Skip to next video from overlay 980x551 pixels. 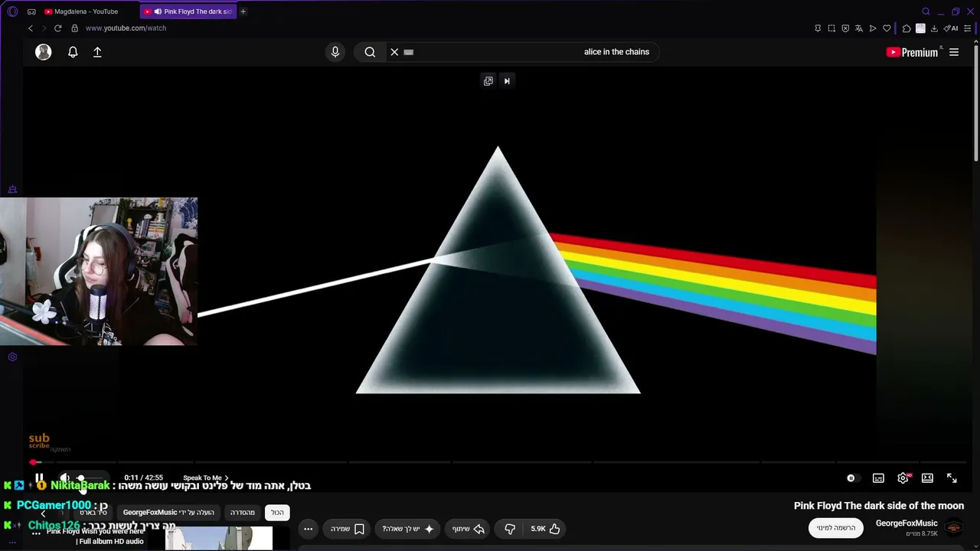(x=507, y=81)
